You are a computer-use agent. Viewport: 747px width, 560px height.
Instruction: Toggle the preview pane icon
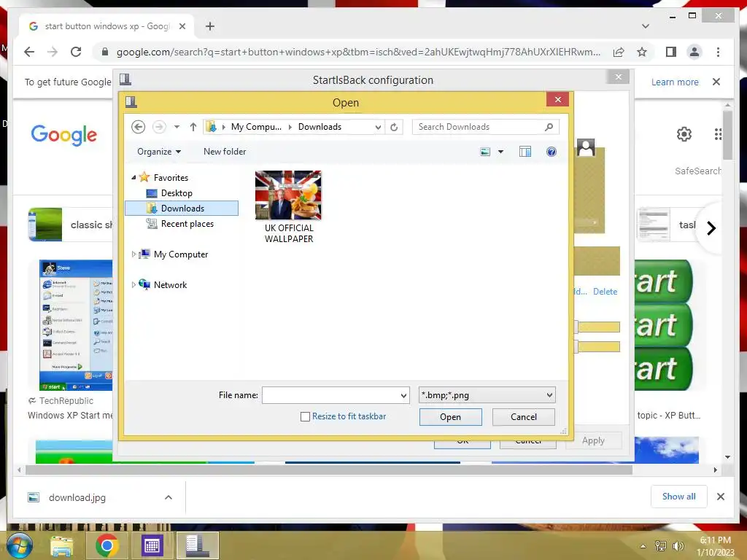[x=525, y=152]
